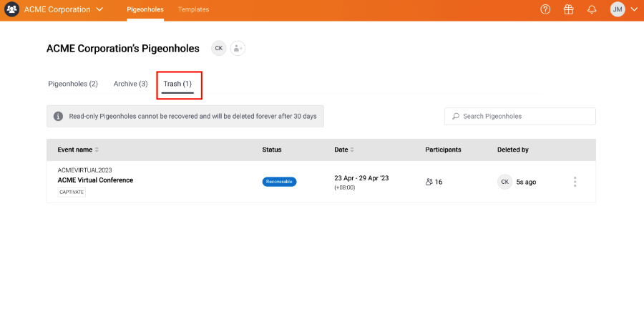This screenshot has height=332, width=644.
Task: Expand the ACME Corporation workspace dropdown
Action: pyautogui.click(x=99, y=9)
